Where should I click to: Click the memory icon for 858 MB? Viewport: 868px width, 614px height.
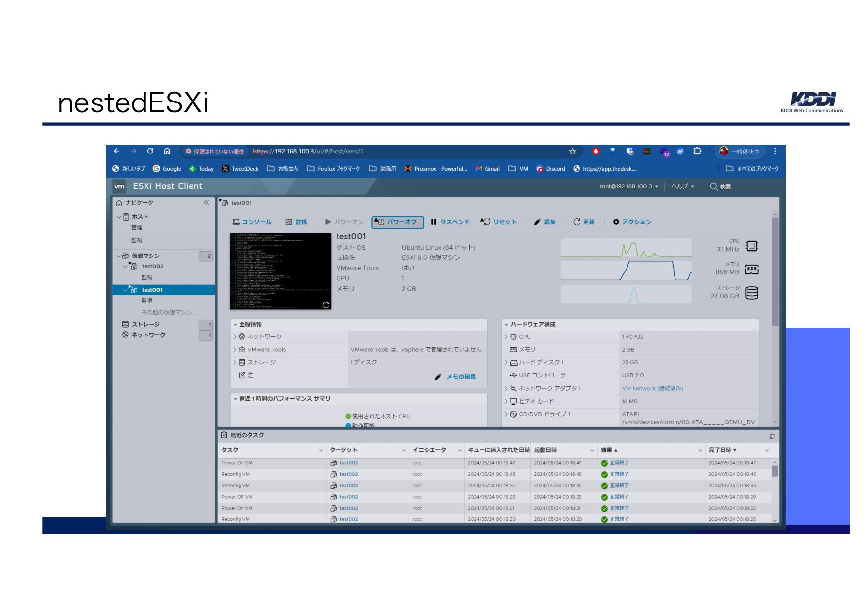(752, 269)
